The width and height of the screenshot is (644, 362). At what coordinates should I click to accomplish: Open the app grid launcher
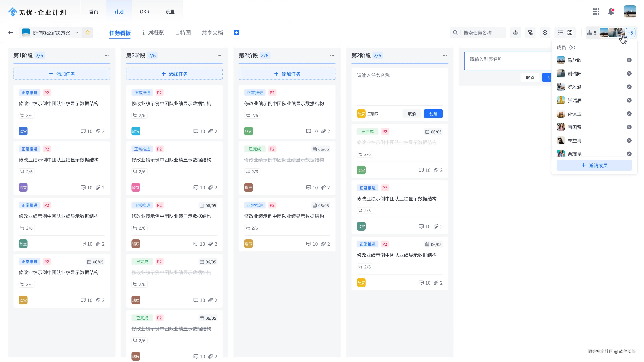click(596, 12)
